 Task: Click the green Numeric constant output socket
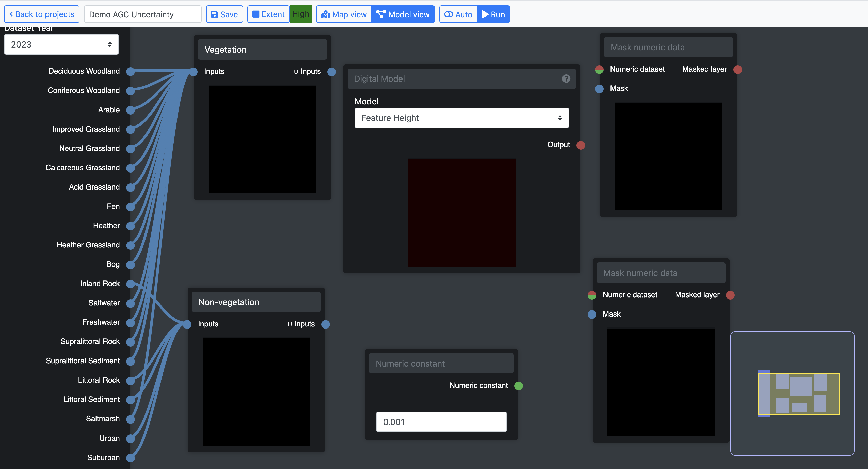pos(519,386)
